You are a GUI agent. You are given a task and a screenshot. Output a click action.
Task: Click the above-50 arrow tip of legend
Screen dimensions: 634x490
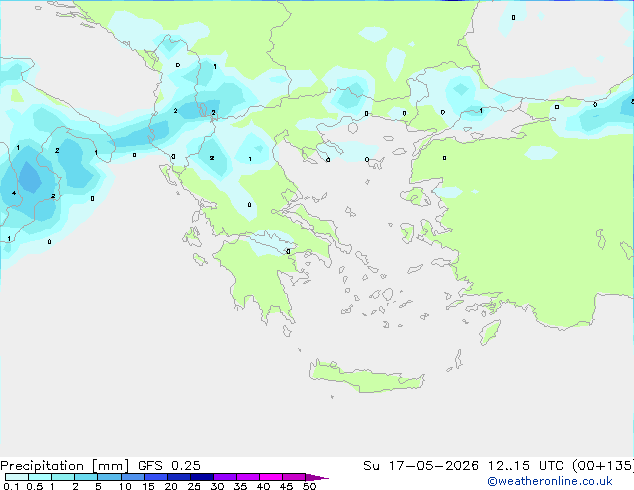coord(317,477)
